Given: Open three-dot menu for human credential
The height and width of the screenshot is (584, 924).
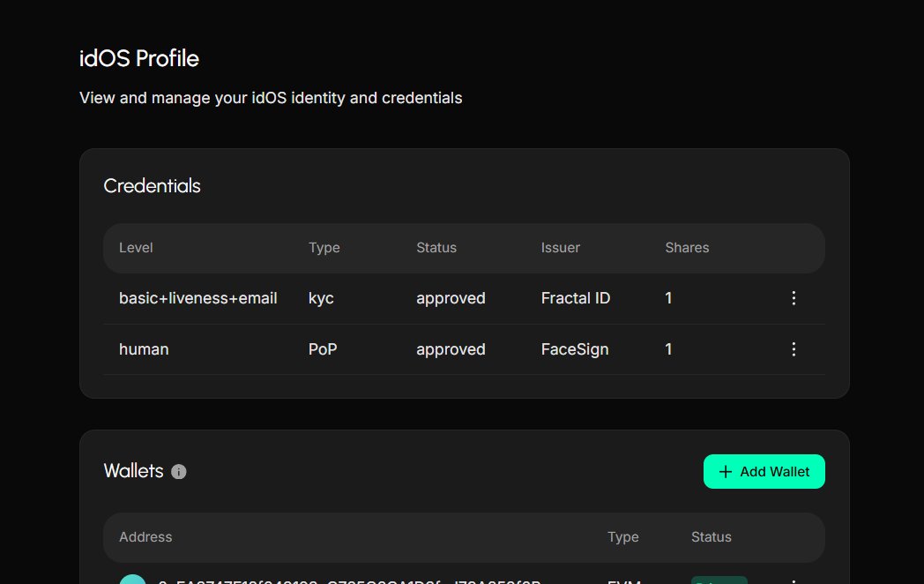Looking at the screenshot, I should pyautogui.click(x=794, y=349).
